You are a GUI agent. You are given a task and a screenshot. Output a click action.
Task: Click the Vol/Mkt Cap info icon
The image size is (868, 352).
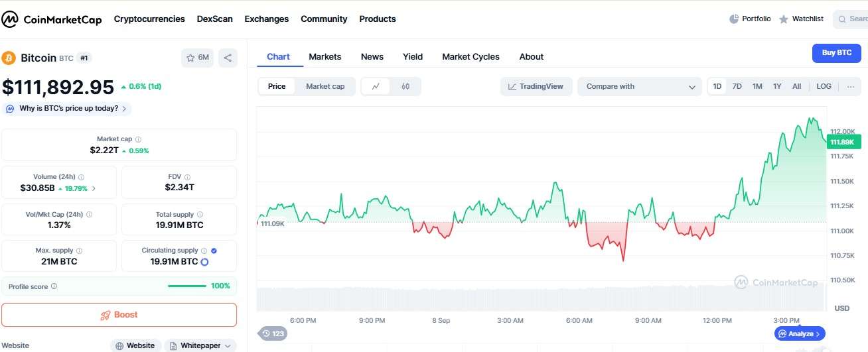89,215
